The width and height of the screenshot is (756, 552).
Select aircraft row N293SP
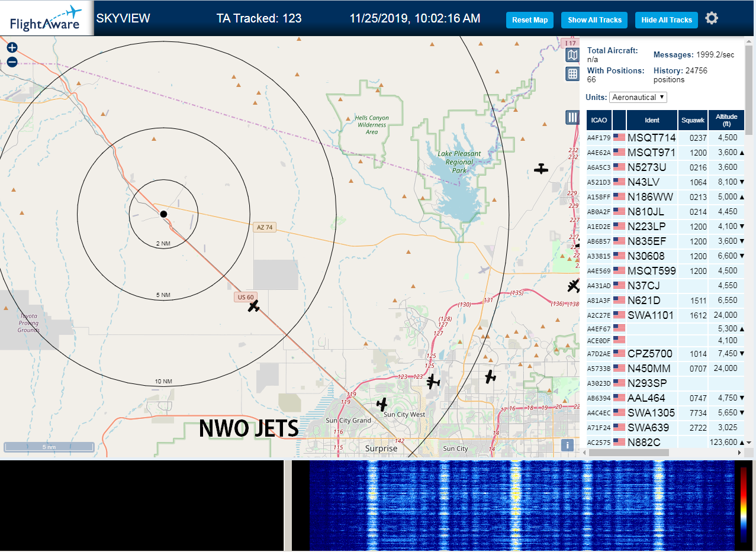tap(665, 383)
